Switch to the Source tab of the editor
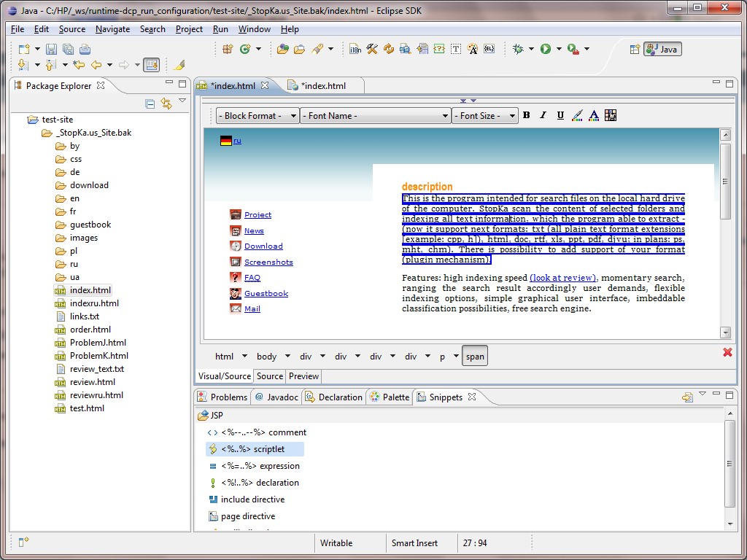The width and height of the screenshot is (747, 560). point(269,376)
